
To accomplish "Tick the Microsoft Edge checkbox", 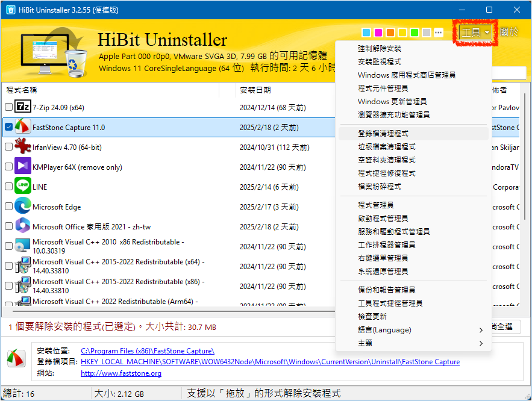I will (9, 207).
